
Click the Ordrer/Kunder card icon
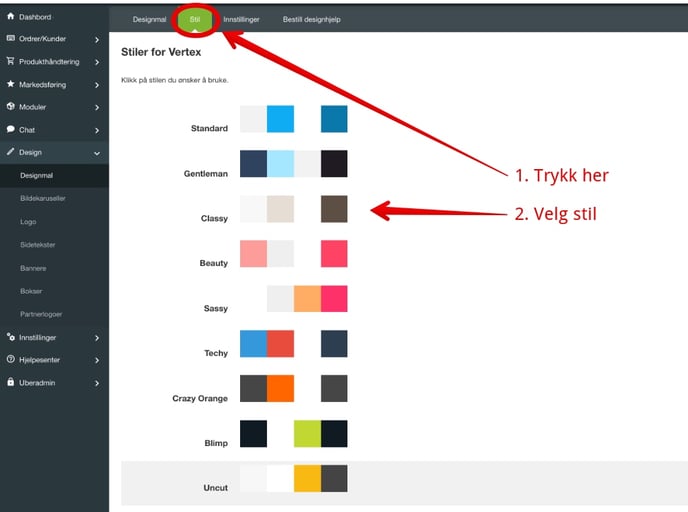11,38
